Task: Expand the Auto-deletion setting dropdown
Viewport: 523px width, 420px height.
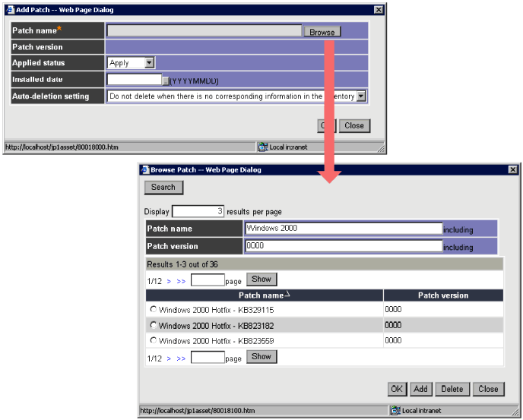Action: 361,96
